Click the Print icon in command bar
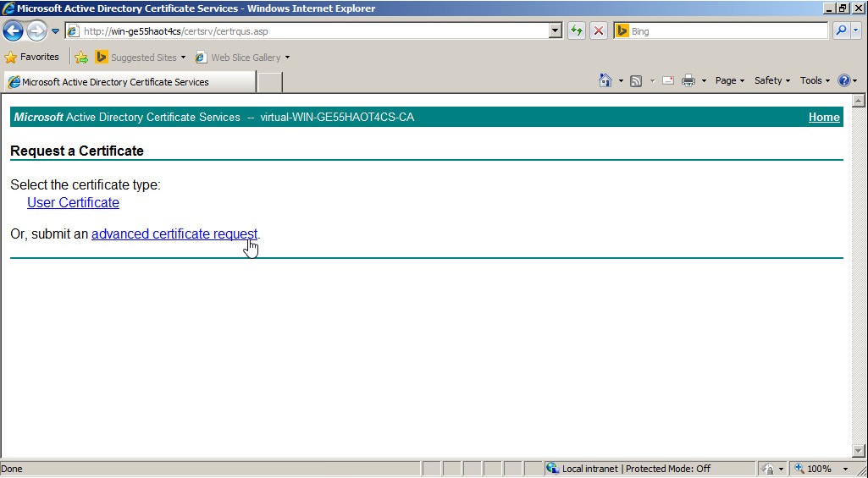This screenshot has width=868, height=478. [x=688, y=81]
